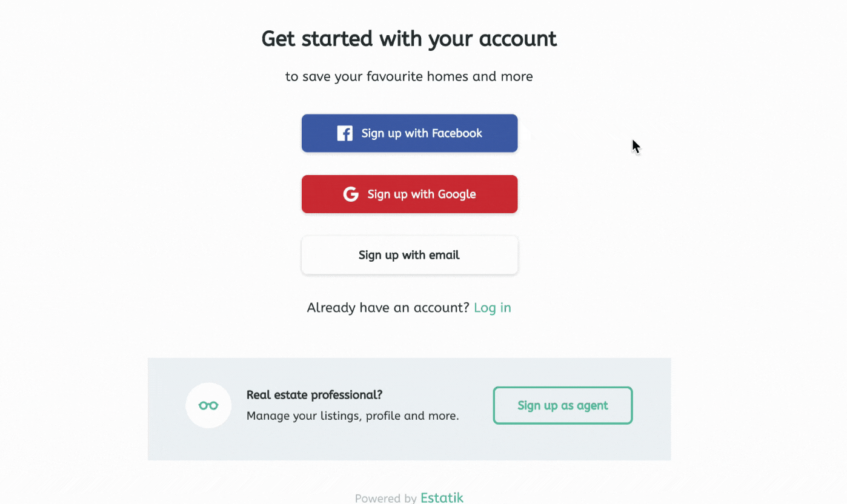Click the Facebook 'f' logo icon
Screen dimensions: 847x504
coord(345,133)
